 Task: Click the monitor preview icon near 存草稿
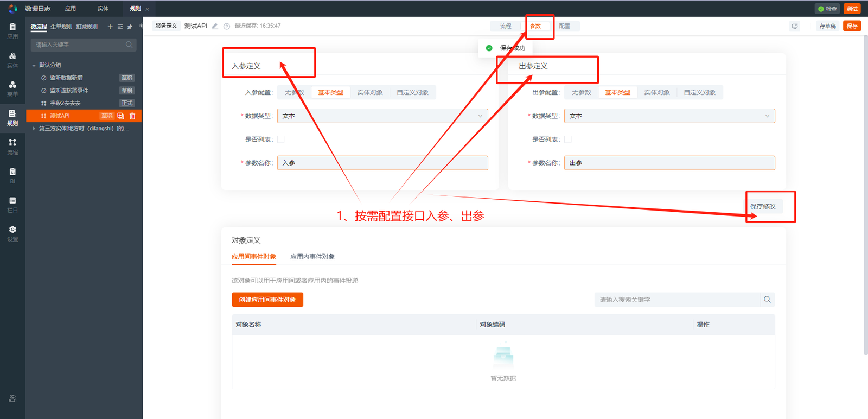(x=795, y=26)
